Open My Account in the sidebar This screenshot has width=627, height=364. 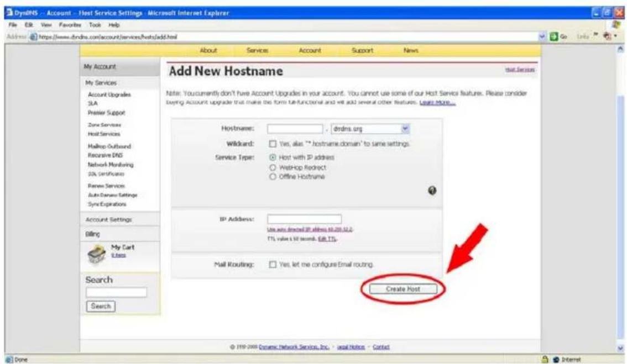[100, 66]
